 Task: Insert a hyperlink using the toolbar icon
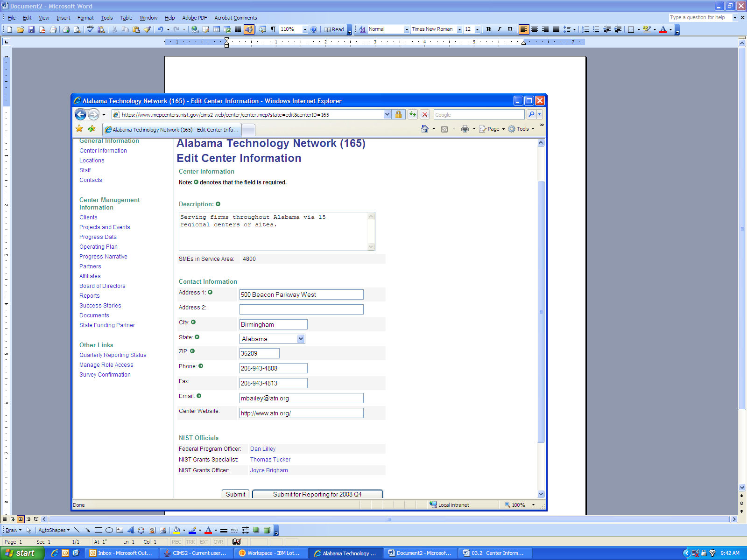[195, 29]
